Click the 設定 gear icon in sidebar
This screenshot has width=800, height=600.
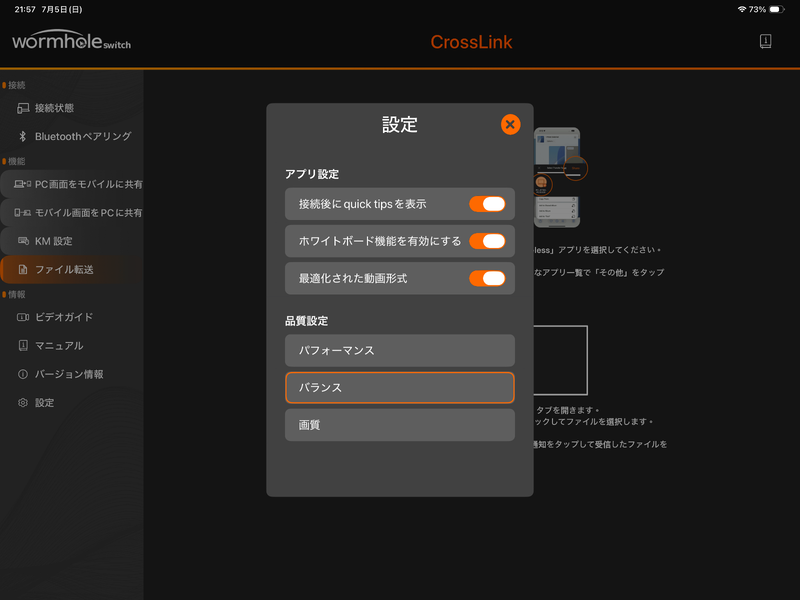tap(23, 403)
